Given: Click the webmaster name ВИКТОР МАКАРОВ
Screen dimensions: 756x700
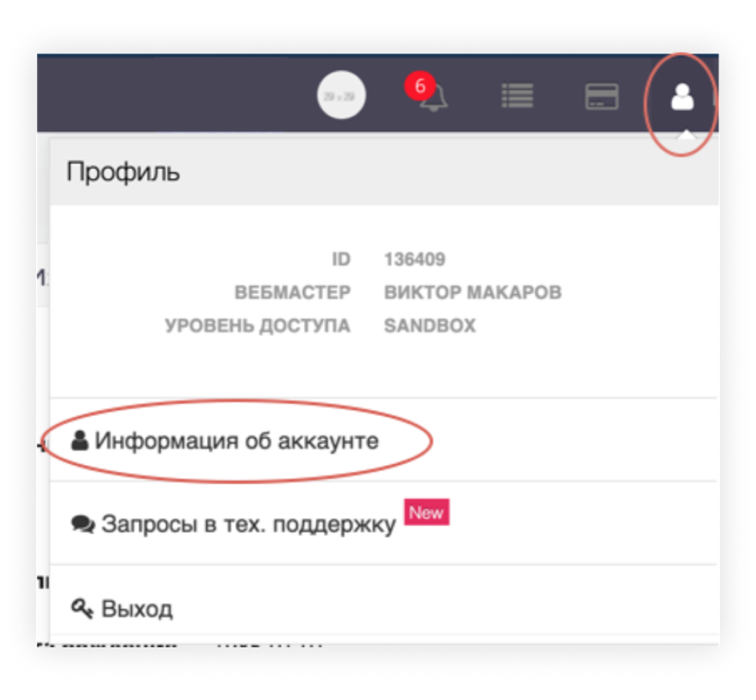Looking at the screenshot, I should click(473, 293).
